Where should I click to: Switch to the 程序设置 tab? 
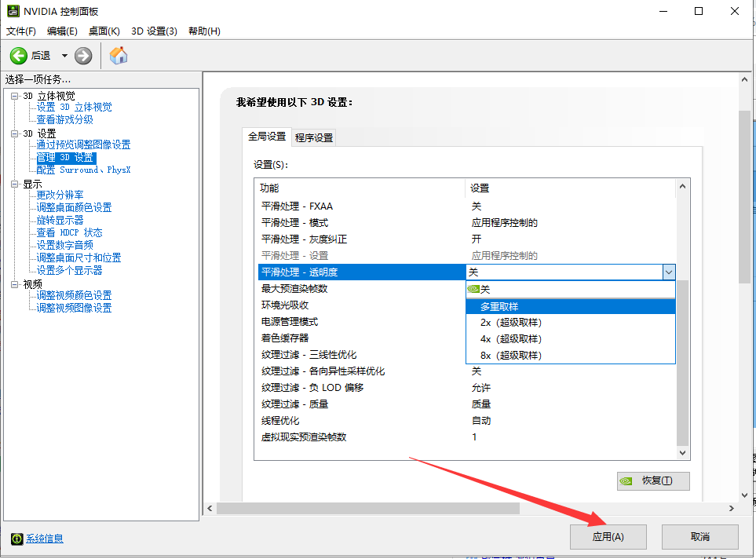click(314, 137)
